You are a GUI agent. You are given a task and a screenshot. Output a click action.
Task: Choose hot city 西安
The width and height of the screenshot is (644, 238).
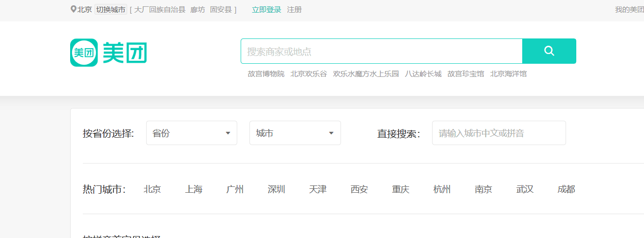(359, 189)
